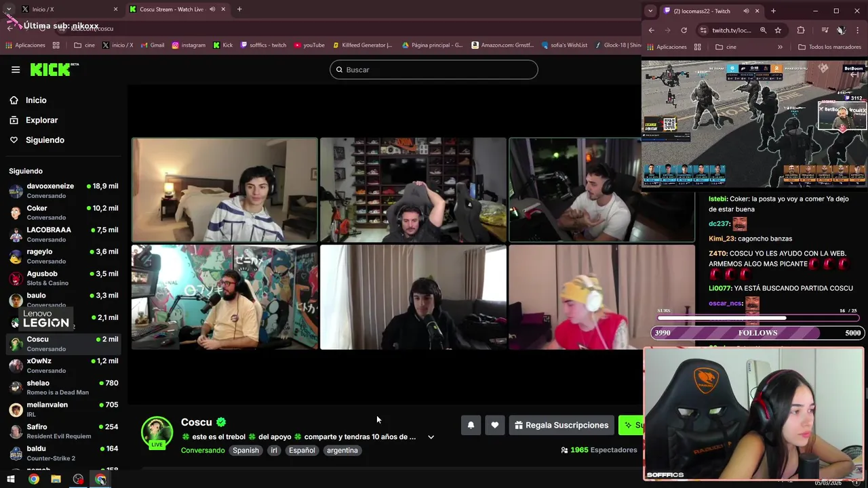Toggle the heart follow button
The height and width of the screenshot is (488, 868).
click(495, 425)
